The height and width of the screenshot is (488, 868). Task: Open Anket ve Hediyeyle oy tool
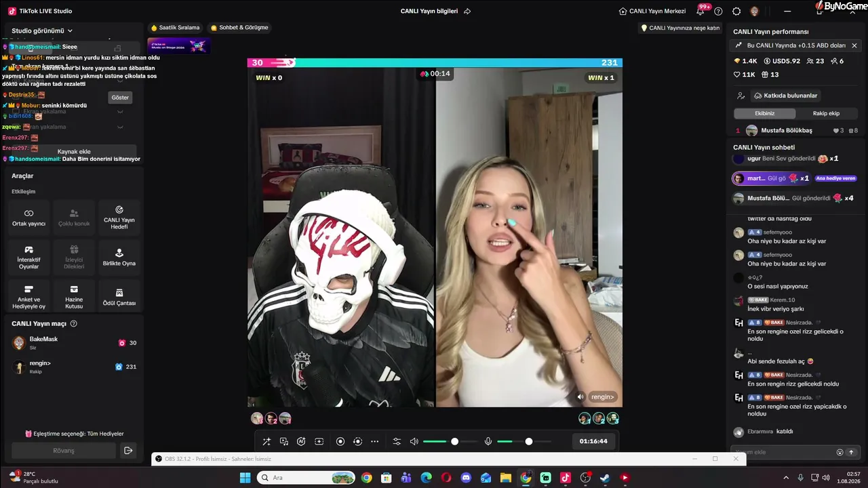[x=28, y=298]
